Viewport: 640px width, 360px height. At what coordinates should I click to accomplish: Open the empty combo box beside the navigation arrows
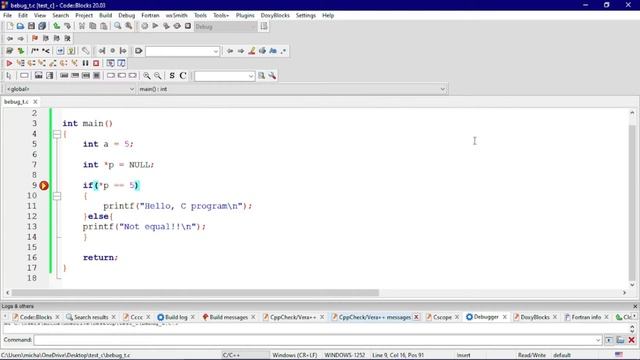point(182,51)
